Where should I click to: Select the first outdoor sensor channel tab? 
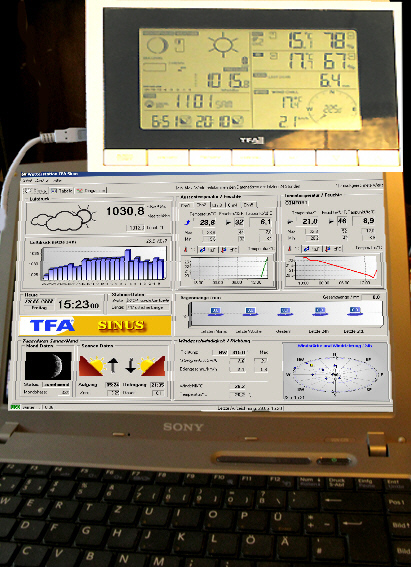(x=187, y=205)
